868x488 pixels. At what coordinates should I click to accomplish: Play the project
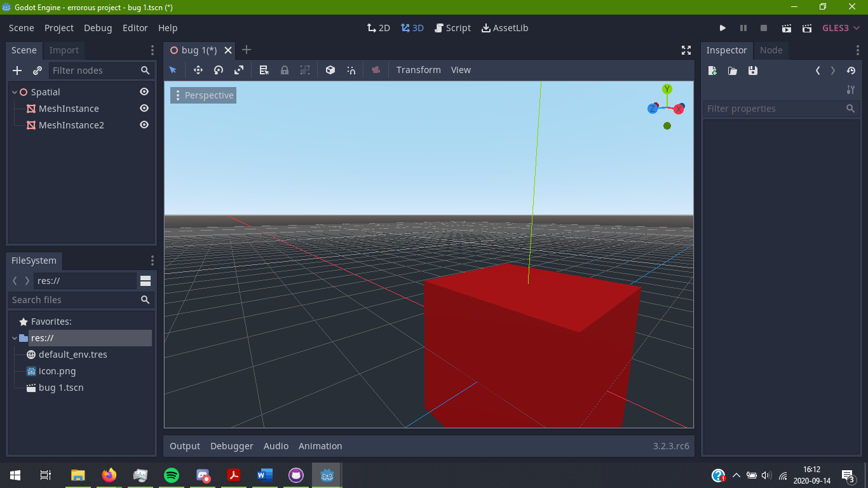pyautogui.click(x=722, y=28)
